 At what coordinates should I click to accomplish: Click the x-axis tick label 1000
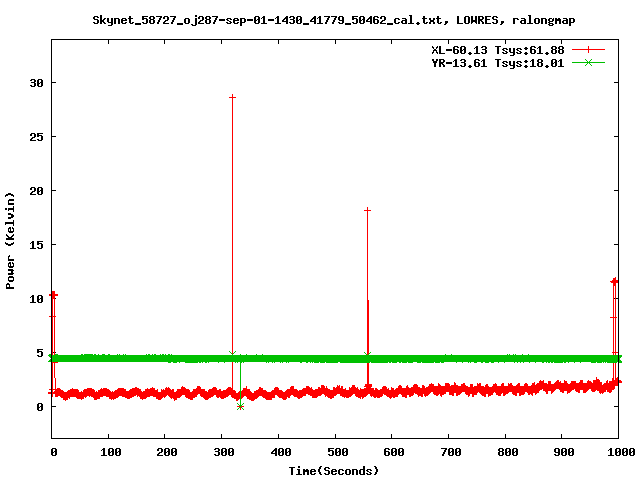click(x=621, y=452)
